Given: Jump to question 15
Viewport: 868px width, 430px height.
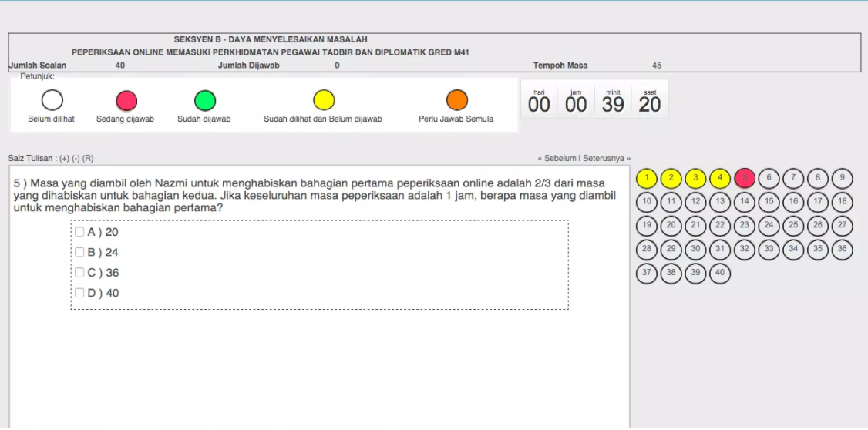Looking at the screenshot, I should click(769, 202).
